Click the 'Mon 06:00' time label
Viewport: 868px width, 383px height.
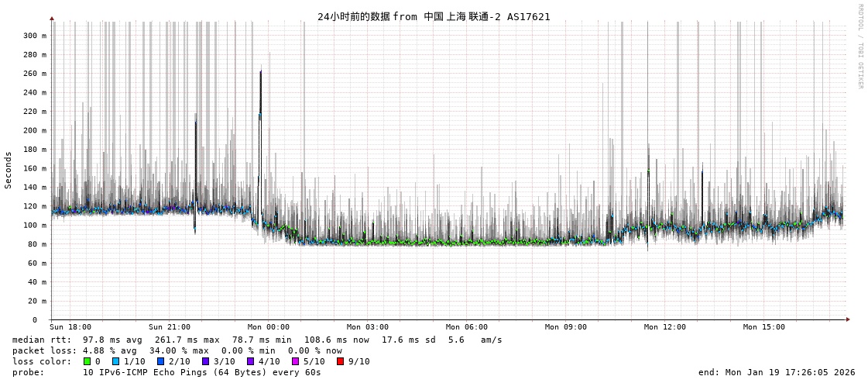click(467, 327)
